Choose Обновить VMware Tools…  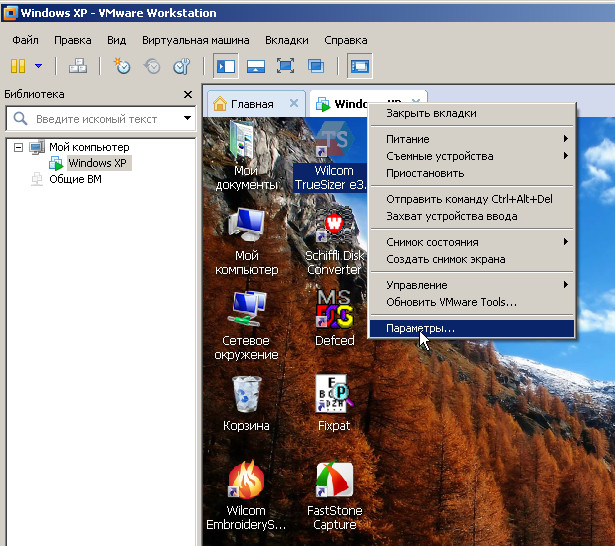click(472, 302)
